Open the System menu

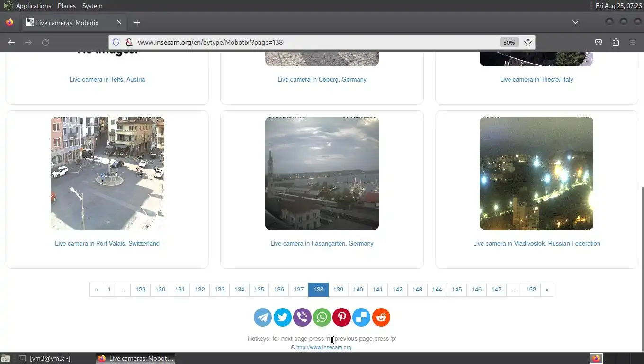pyautogui.click(x=92, y=6)
